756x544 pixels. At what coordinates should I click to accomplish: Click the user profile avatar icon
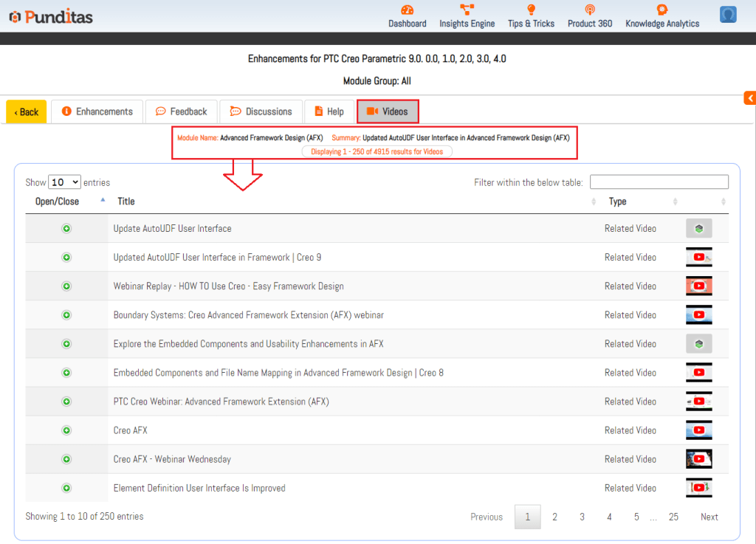pos(728,14)
